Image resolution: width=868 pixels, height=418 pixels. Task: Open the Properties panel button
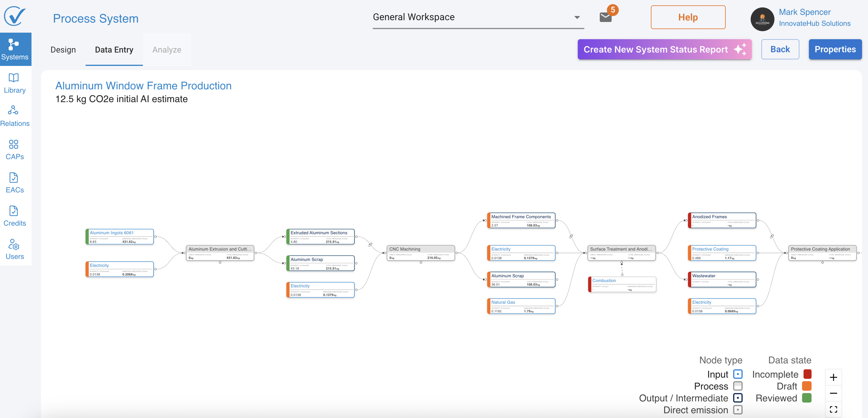click(835, 50)
